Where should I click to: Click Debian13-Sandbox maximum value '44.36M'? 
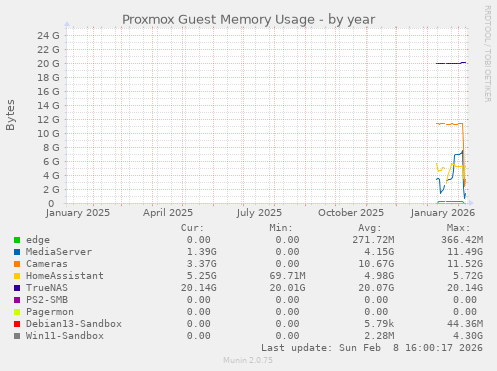coord(465,324)
